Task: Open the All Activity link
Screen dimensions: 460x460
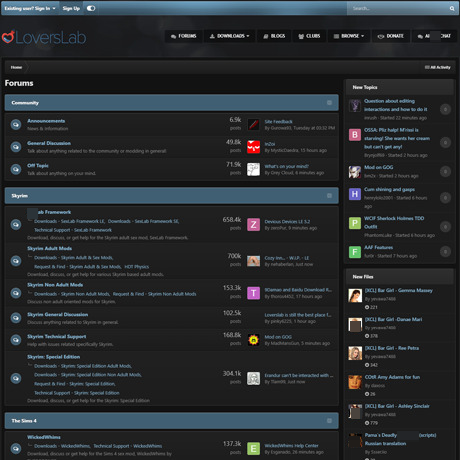Action: (438, 67)
